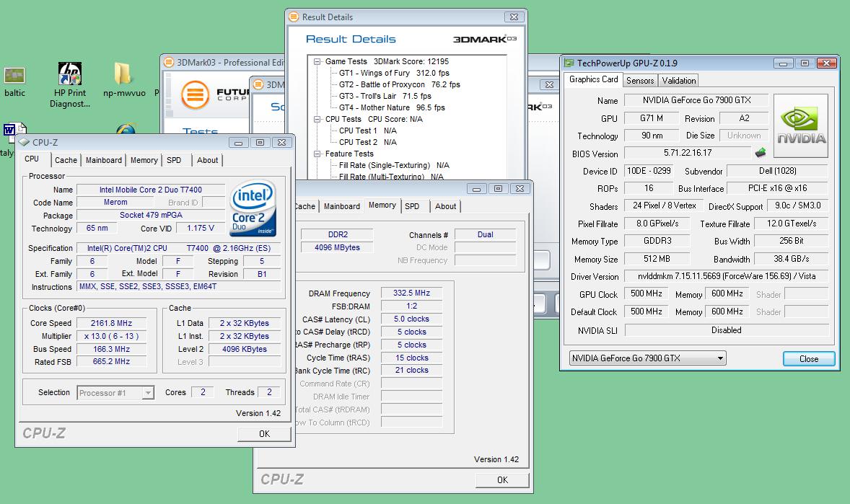This screenshot has width=850, height=504.
Task: Switch to the Validation tab in GPU-Z
Action: pos(679,81)
